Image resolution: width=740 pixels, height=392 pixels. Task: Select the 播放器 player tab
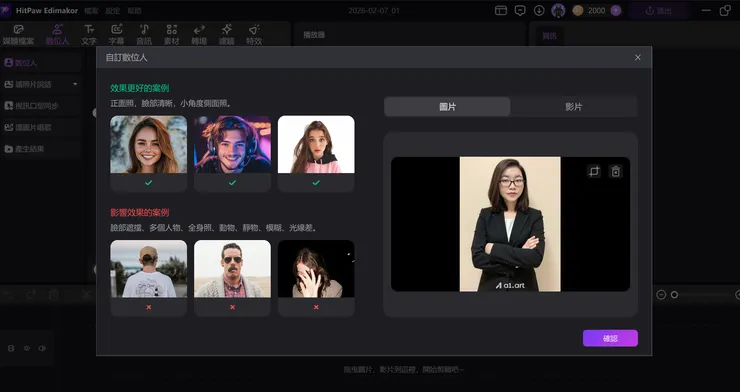click(x=314, y=35)
